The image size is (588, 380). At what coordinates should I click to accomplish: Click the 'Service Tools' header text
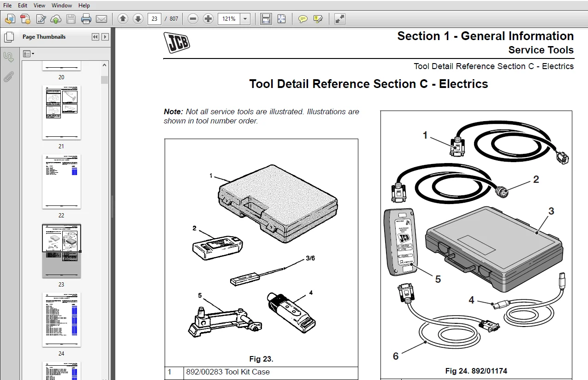pos(541,50)
